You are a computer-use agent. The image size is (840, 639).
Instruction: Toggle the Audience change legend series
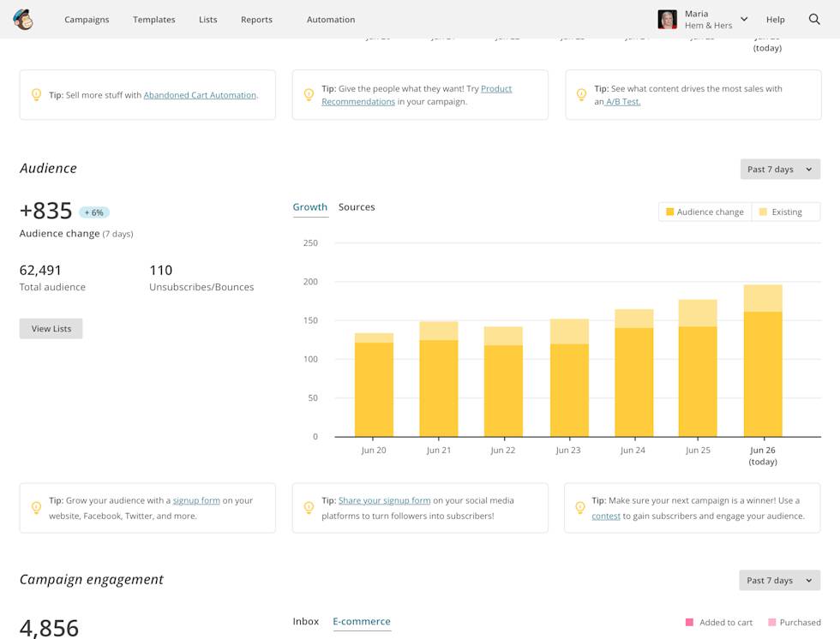point(705,212)
